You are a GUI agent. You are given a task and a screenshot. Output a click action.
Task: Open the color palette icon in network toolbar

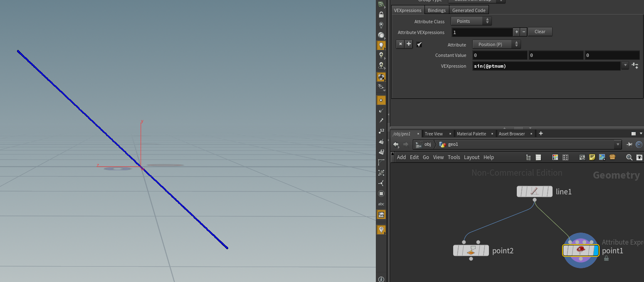pos(555,157)
